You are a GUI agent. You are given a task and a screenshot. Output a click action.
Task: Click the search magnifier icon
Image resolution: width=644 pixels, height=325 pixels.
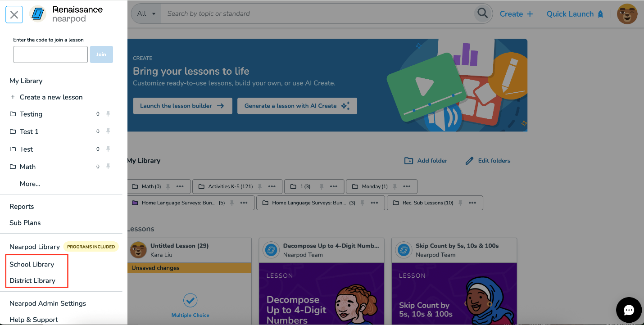(482, 14)
